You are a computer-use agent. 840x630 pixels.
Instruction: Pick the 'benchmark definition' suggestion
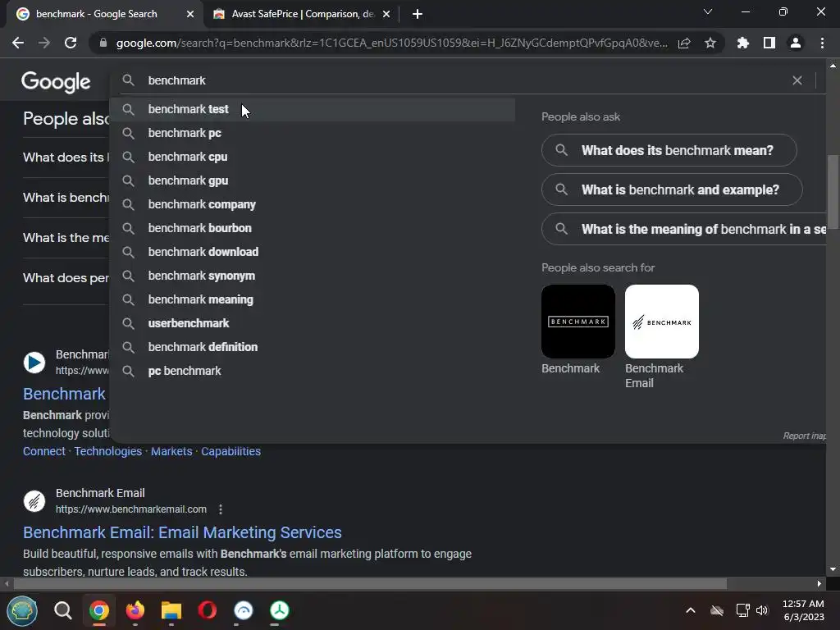313,347
